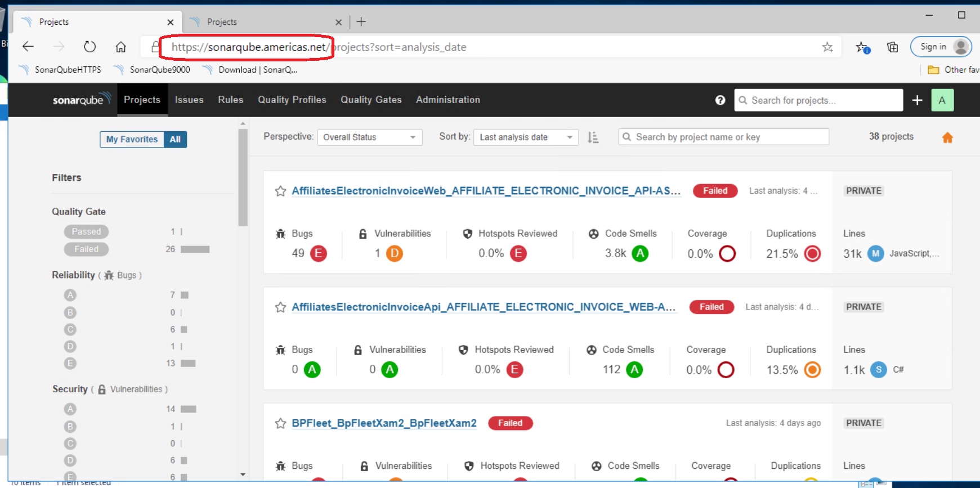The image size is (980, 488).
Task: Switch filter to My Favorites
Action: coord(132,139)
